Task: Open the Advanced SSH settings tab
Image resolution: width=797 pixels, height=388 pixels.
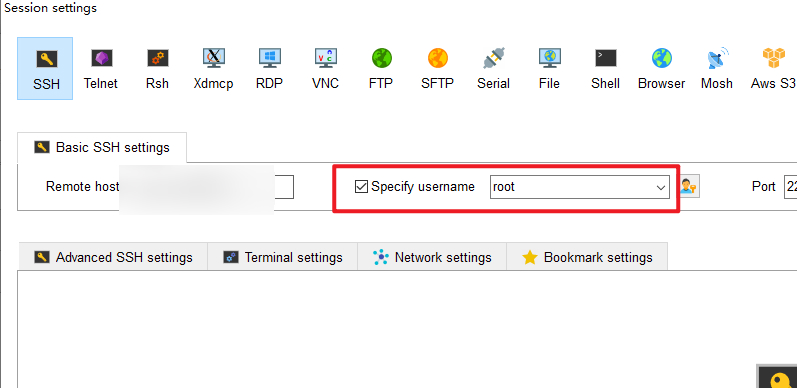Action: [x=113, y=257]
